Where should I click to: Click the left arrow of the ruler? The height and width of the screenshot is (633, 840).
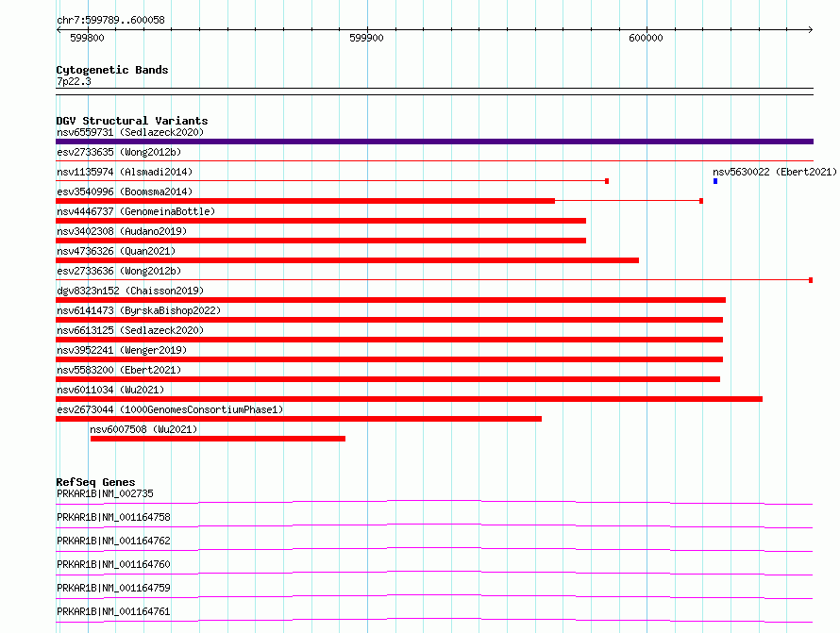[x=59, y=29]
